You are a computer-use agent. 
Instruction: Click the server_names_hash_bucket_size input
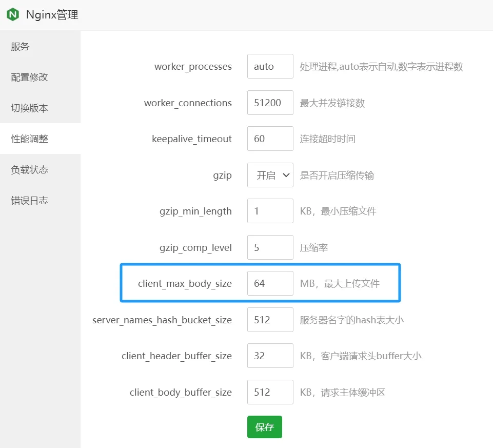[270, 320]
